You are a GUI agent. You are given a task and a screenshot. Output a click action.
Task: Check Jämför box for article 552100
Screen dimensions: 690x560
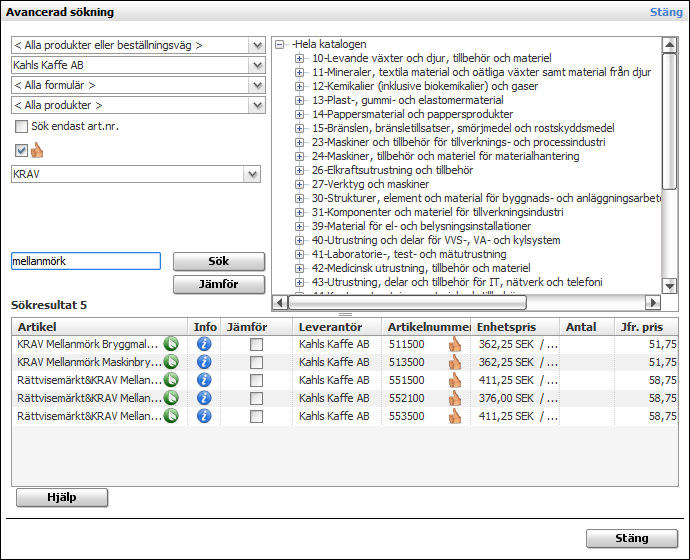click(256, 399)
